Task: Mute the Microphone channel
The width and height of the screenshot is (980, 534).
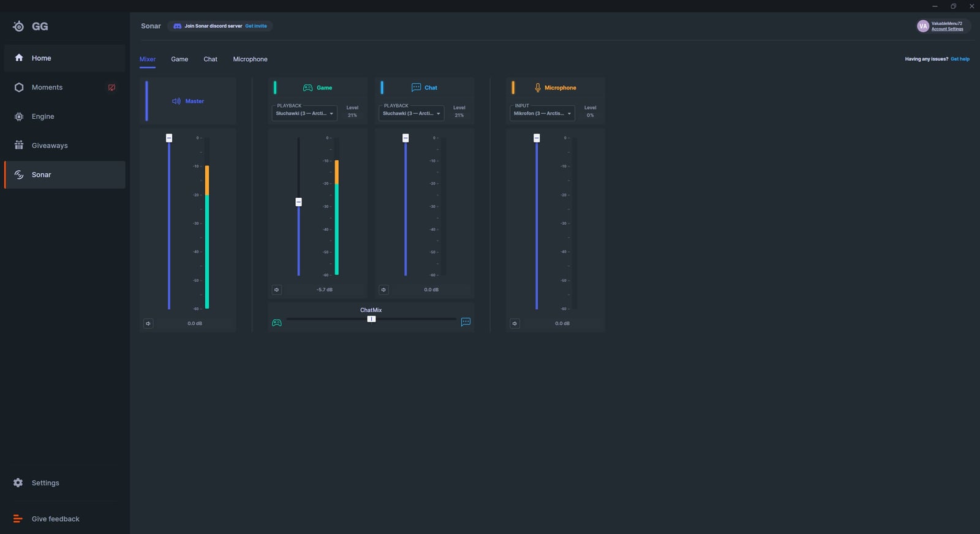Action: (514, 323)
